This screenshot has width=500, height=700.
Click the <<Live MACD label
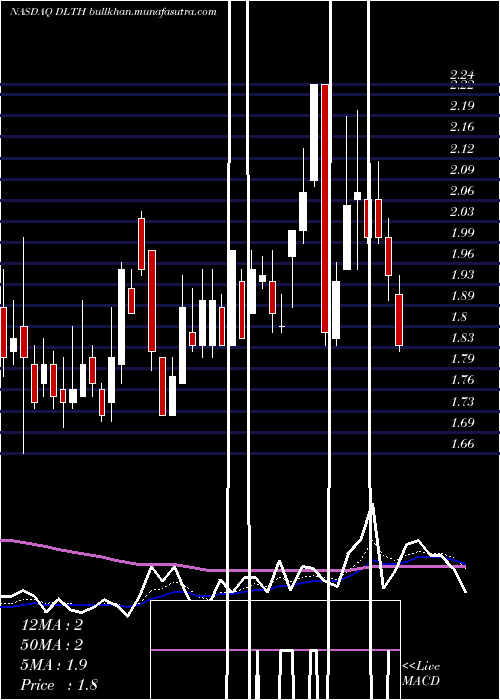coord(421,674)
